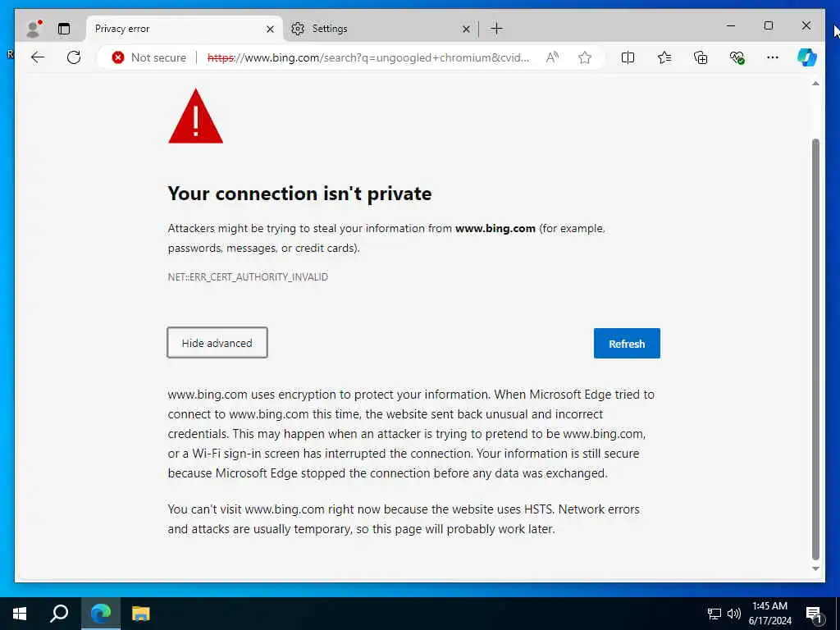Image resolution: width=840 pixels, height=630 pixels.
Task: Click the 'Your connection isn't private' heading
Action: coord(299,194)
